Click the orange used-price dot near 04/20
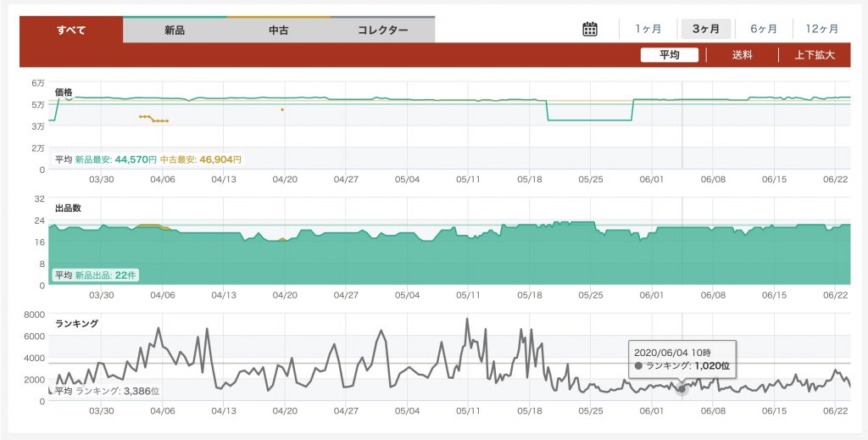 pos(282,109)
